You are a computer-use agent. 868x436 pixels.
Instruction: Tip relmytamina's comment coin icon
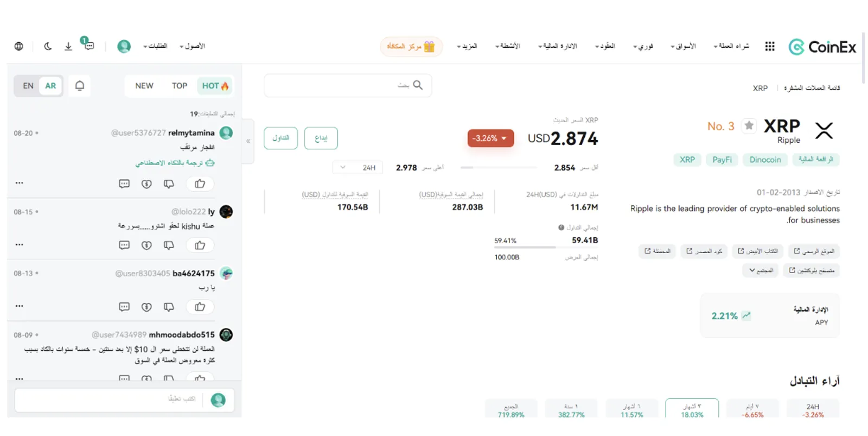[146, 184]
